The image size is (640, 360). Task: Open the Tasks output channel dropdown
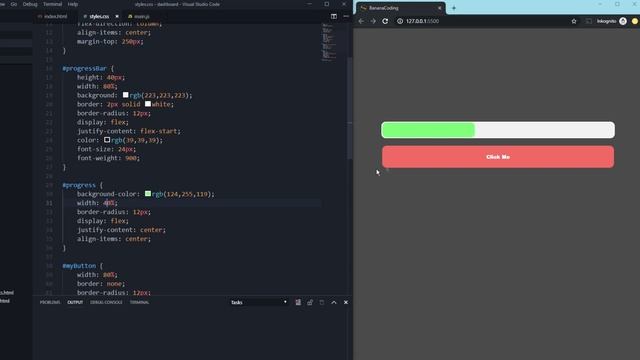(259, 302)
